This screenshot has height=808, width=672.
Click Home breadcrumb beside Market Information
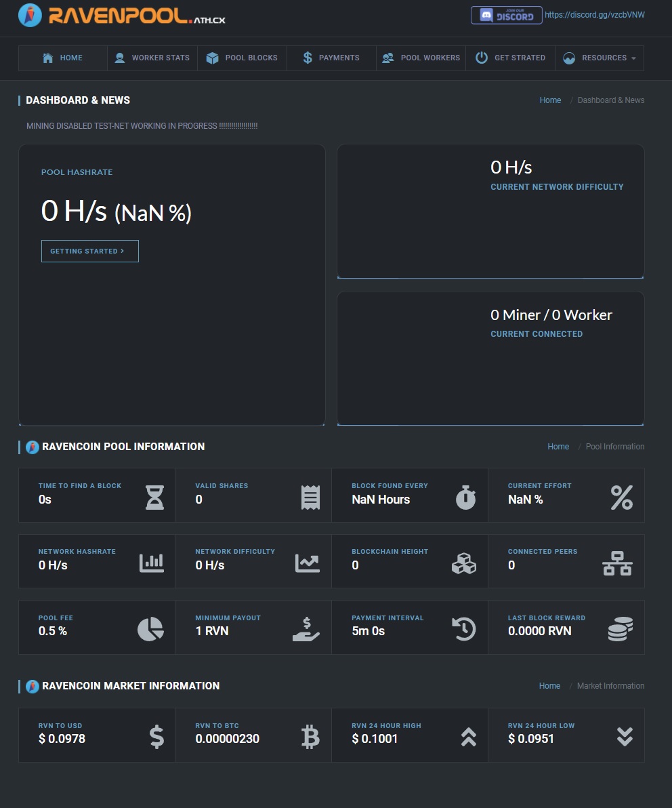[549, 686]
